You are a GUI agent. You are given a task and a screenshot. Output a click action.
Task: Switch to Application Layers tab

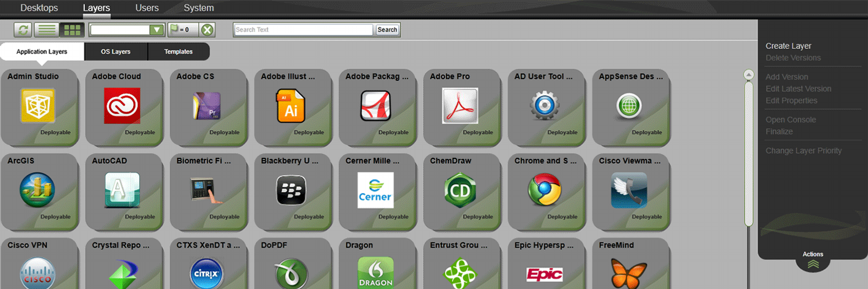[x=42, y=51]
